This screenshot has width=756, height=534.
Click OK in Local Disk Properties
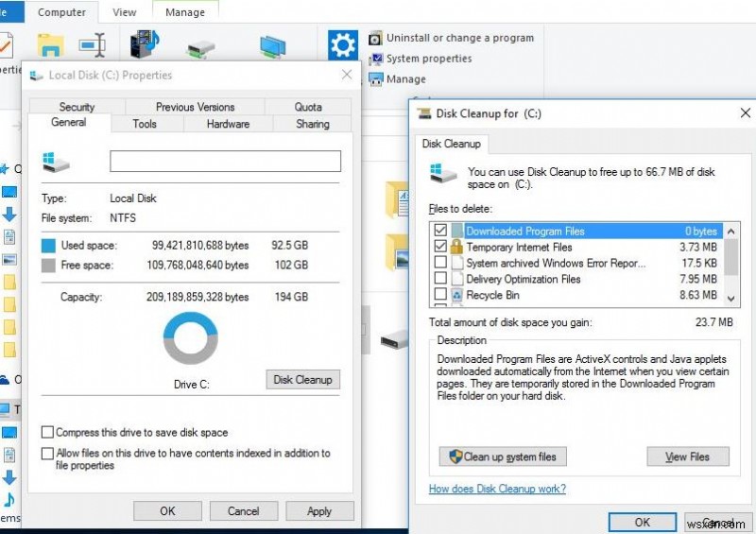point(167,511)
